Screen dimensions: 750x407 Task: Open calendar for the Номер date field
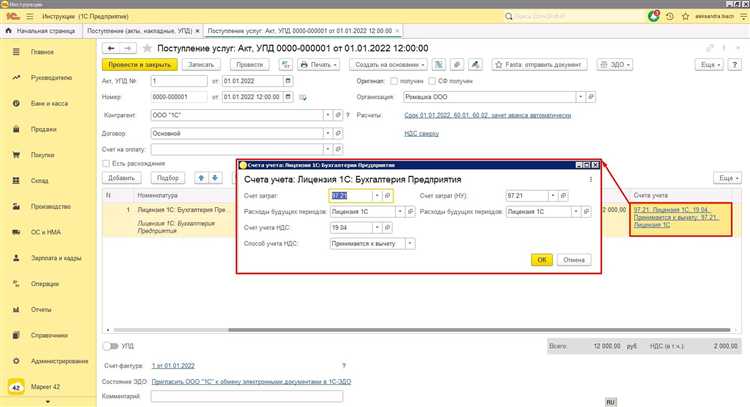tap(288, 97)
